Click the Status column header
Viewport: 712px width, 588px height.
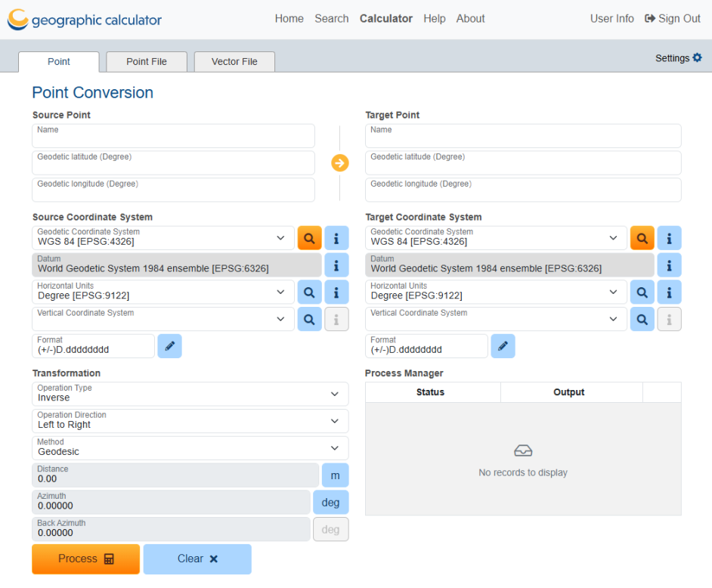click(432, 392)
